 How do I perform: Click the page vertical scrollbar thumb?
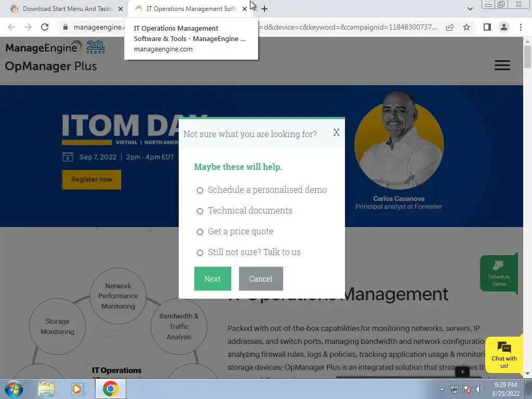[527, 56]
